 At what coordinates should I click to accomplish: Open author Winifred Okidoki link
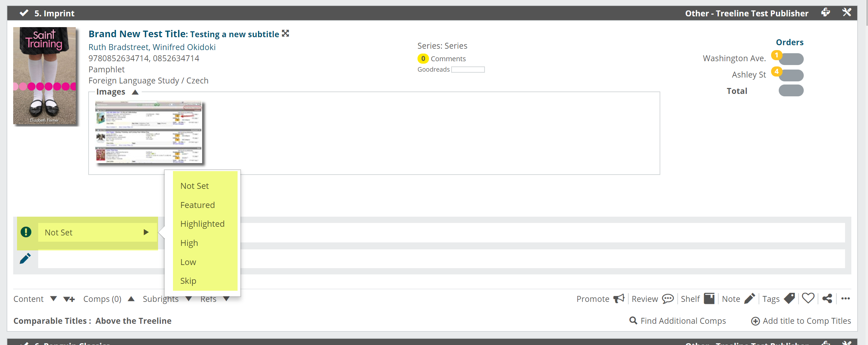[x=184, y=47]
